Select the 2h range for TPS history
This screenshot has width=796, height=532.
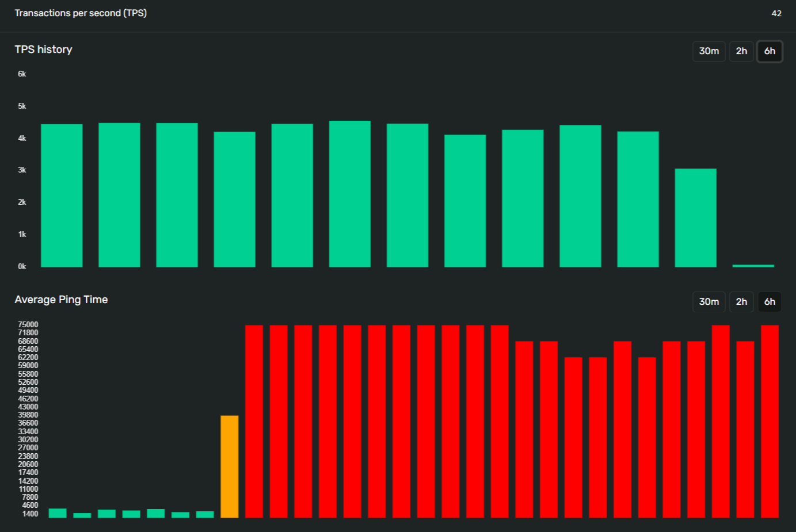[x=741, y=51]
